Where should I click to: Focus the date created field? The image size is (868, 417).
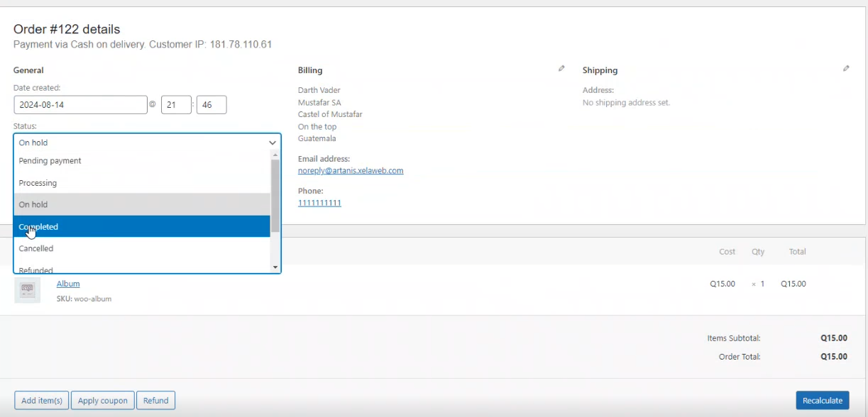(x=80, y=105)
